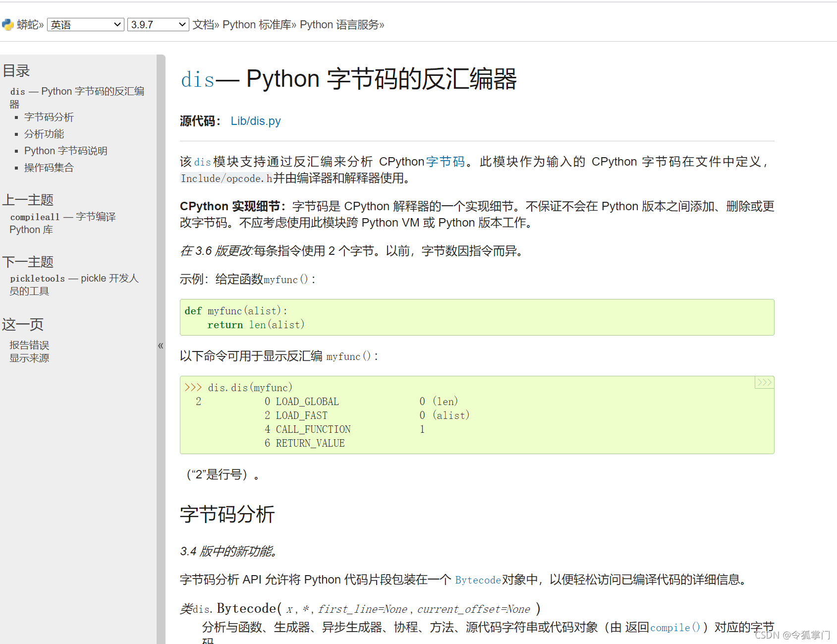Screen dimensions: 837x644
Task: Click 显示来源 in sidebar
Action: (x=29, y=358)
